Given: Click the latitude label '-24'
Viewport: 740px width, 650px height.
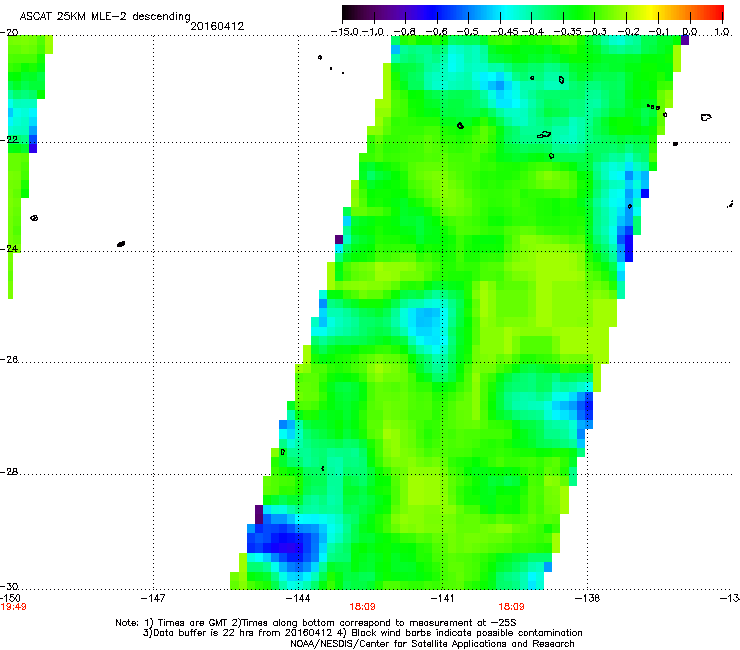Looking at the screenshot, I should 9,248.
